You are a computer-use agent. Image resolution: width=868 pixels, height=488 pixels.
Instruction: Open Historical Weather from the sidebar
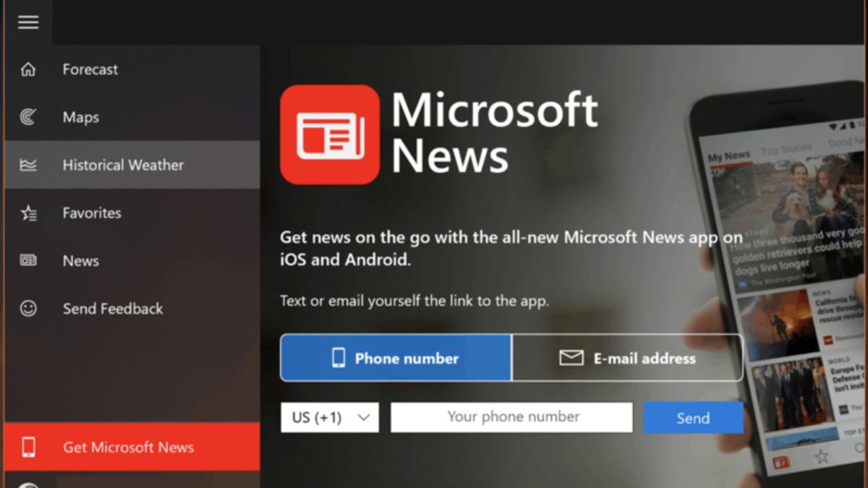(123, 165)
